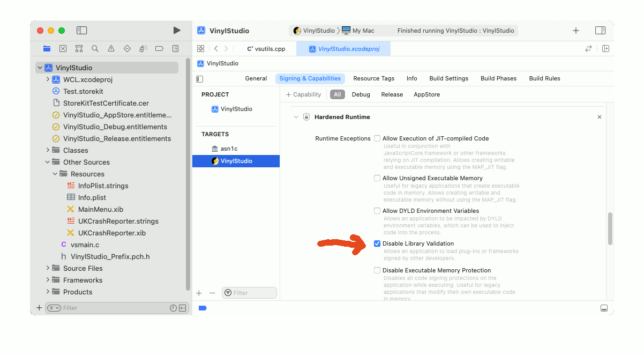
Task: Expand the Source Files group
Action: point(48,268)
